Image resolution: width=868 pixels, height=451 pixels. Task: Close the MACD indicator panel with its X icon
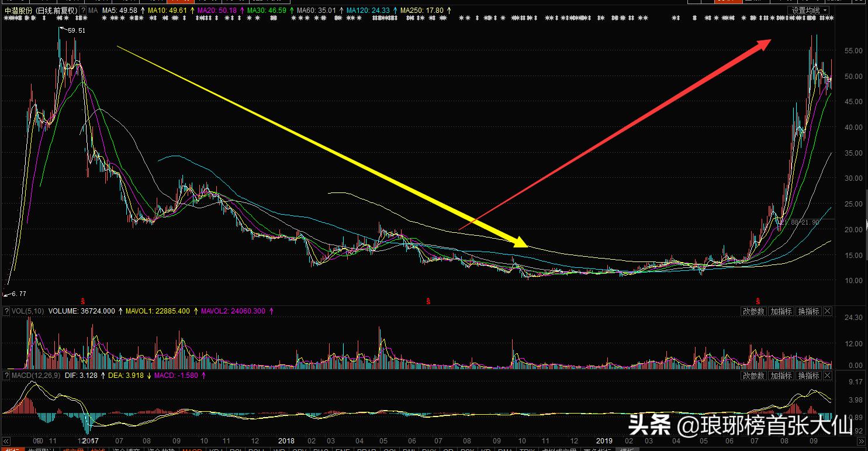[x=828, y=376]
